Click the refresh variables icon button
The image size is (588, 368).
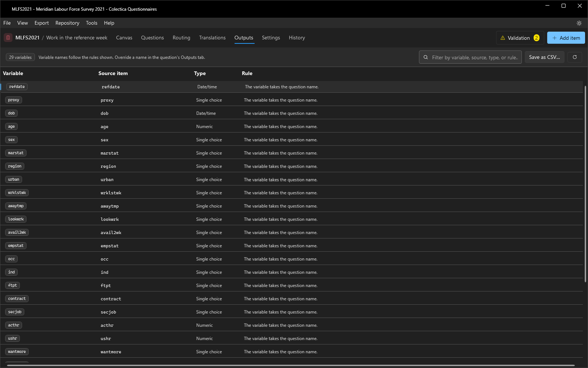pyautogui.click(x=575, y=57)
